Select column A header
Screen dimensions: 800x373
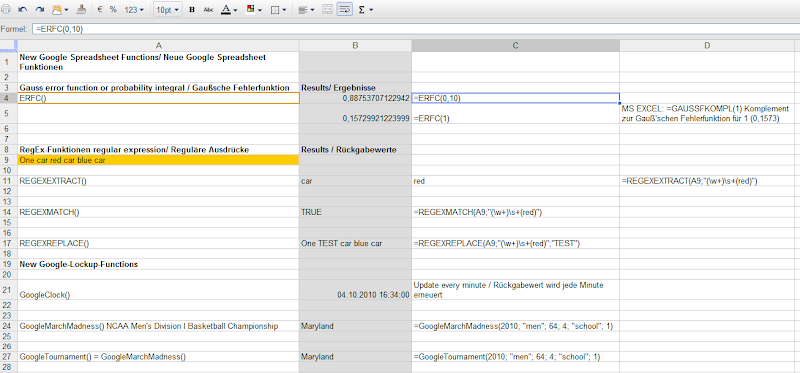point(158,45)
